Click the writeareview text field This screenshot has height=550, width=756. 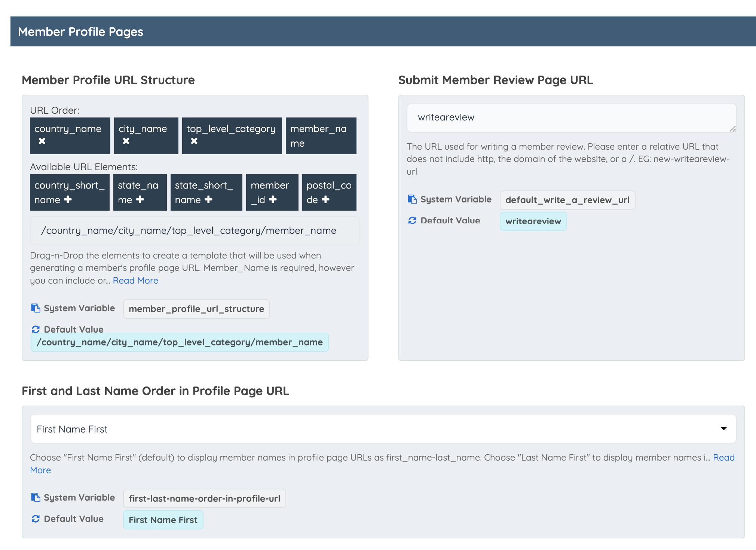571,118
